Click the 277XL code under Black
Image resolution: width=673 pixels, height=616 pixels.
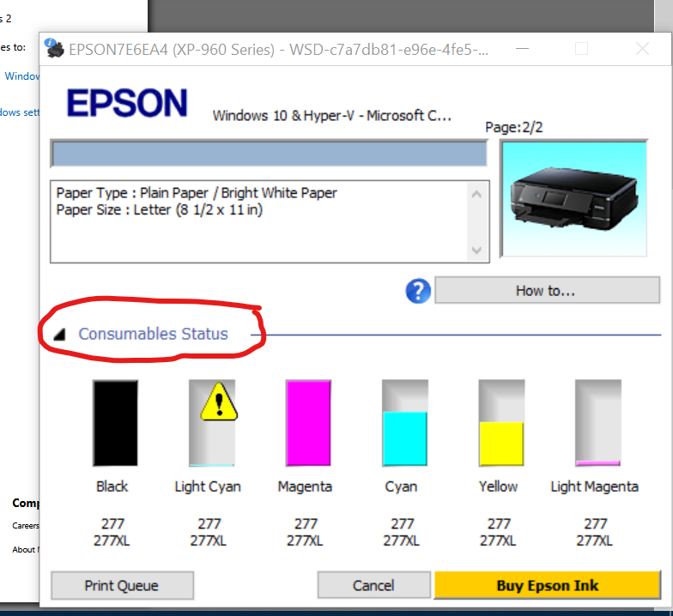[112, 541]
